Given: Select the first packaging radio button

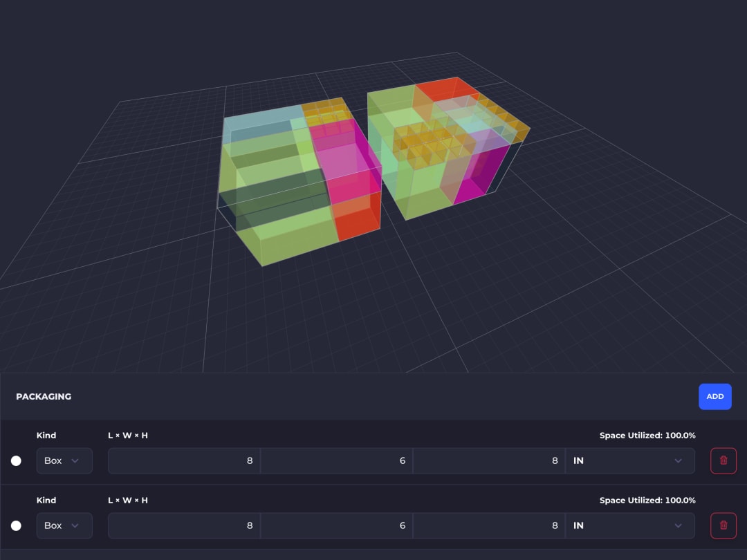Looking at the screenshot, I should click(x=16, y=460).
